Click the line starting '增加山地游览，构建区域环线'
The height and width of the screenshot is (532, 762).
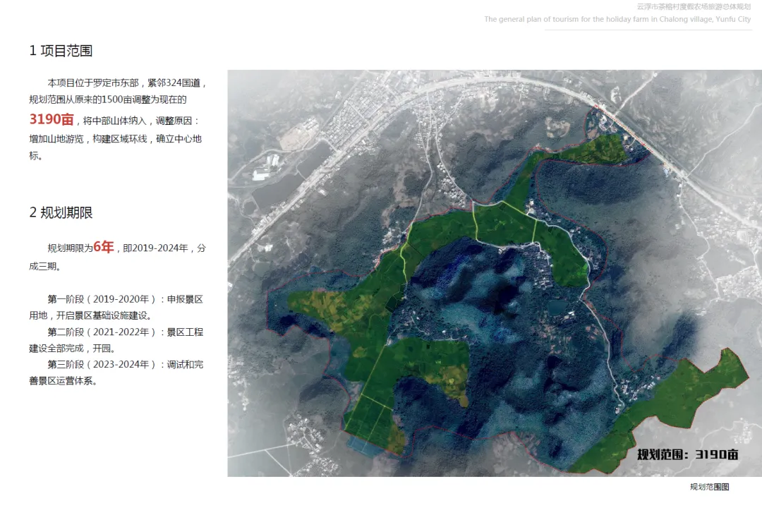tap(116, 139)
